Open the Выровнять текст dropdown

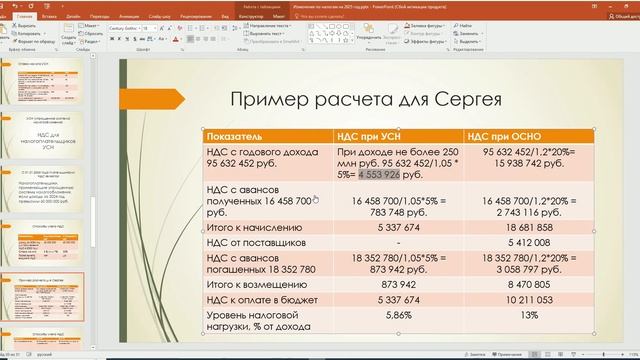point(264,33)
